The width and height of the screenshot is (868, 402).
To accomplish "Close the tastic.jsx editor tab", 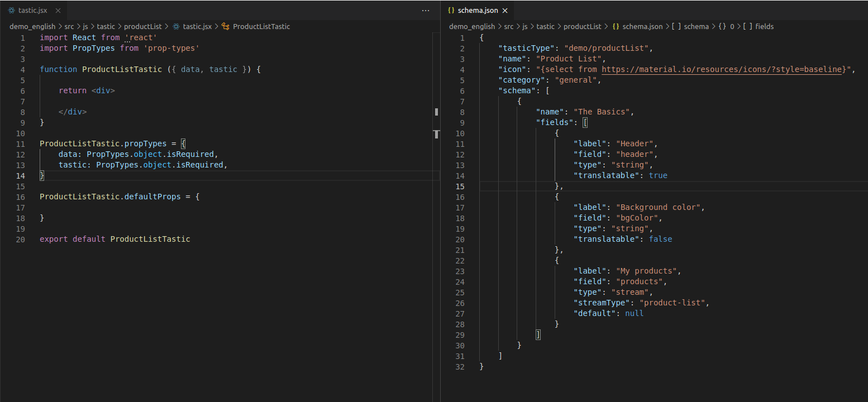I will point(59,11).
